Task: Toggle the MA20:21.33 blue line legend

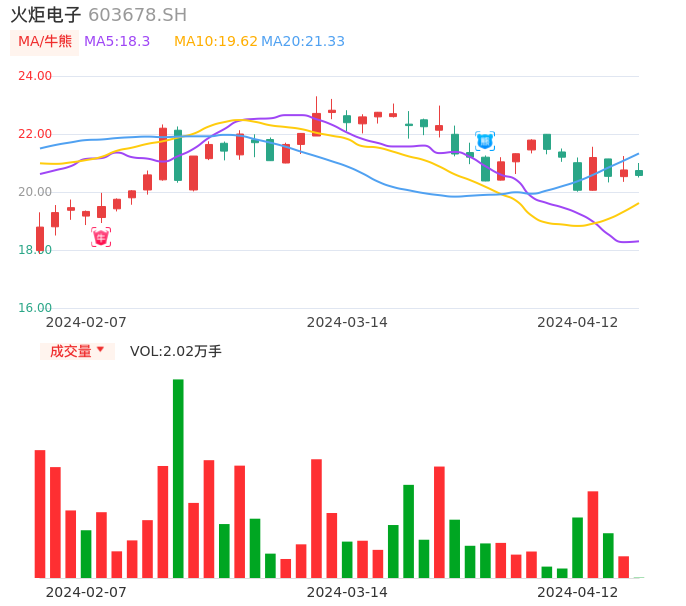Action: tap(303, 42)
